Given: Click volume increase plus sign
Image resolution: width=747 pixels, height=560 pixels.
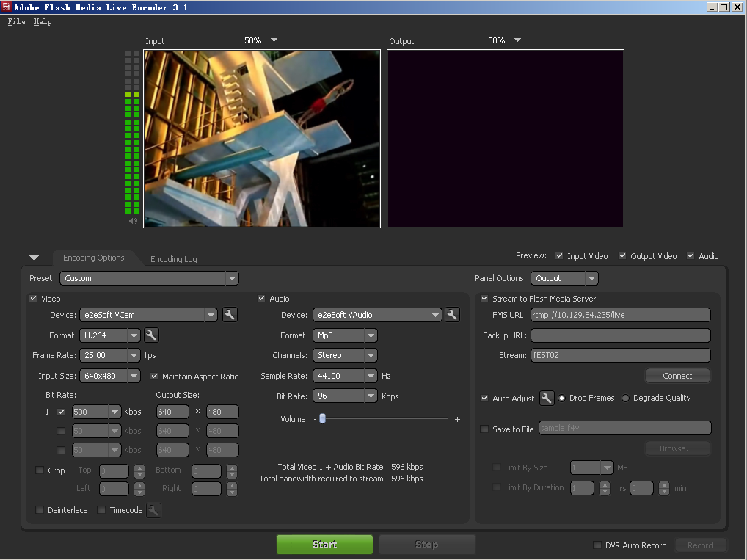Looking at the screenshot, I should pyautogui.click(x=457, y=419).
